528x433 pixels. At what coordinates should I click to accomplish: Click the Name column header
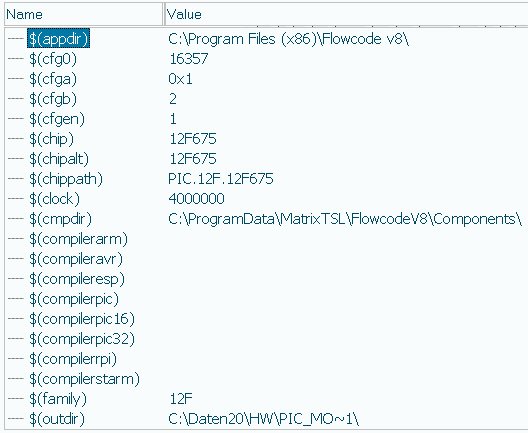pyautogui.click(x=83, y=14)
